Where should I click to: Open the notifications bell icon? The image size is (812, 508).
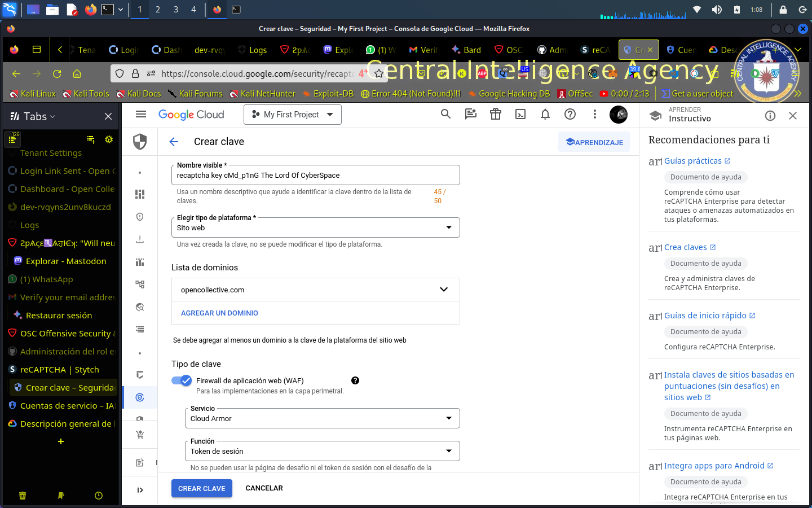545,114
